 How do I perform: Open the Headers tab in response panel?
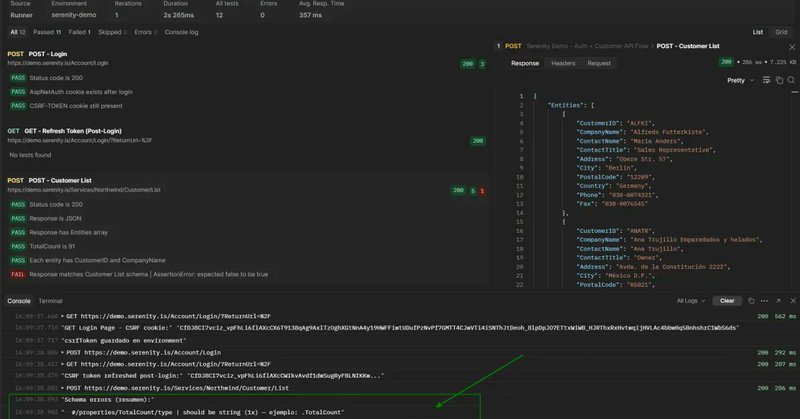[563, 63]
